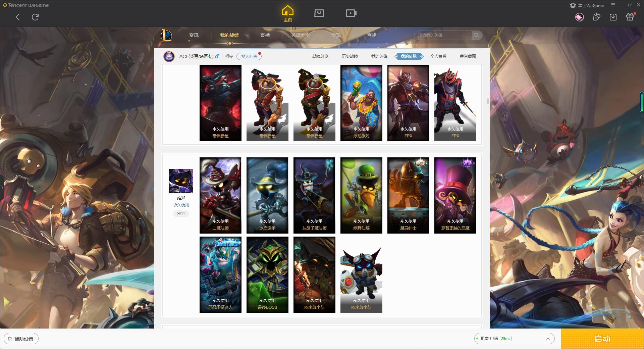Open the video playback icon in top bar
Image resolution: width=644 pixels, height=349 pixels.
tap(351, 13)
